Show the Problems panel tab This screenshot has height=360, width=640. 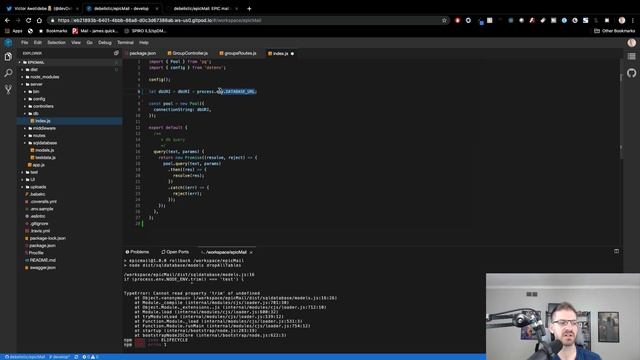138,252
